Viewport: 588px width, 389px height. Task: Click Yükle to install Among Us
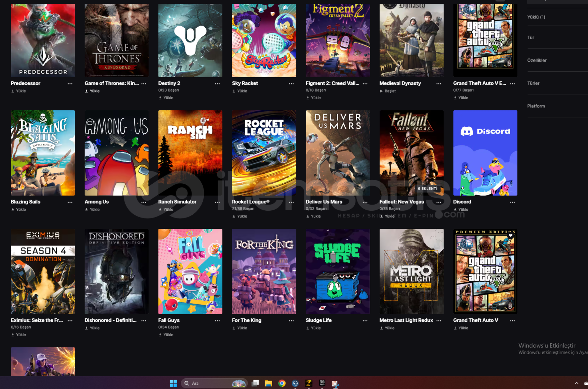(93, 210)
